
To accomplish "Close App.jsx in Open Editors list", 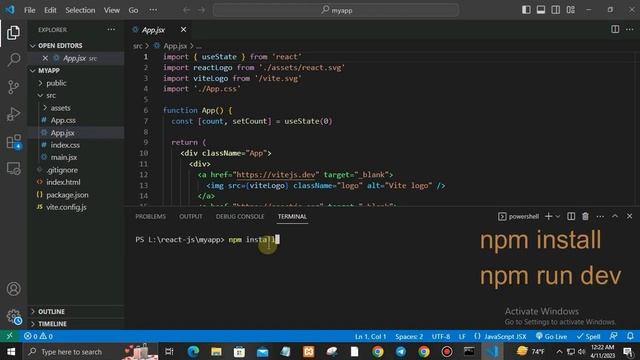I will click(45, 58).
